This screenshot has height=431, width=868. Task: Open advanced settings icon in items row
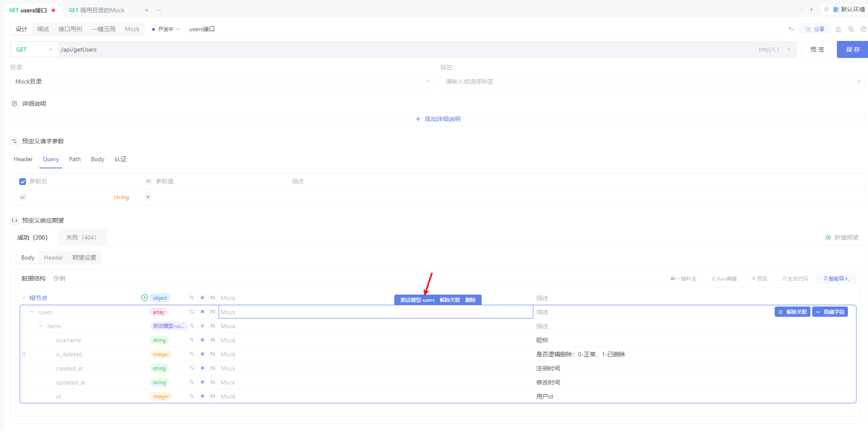192,326
